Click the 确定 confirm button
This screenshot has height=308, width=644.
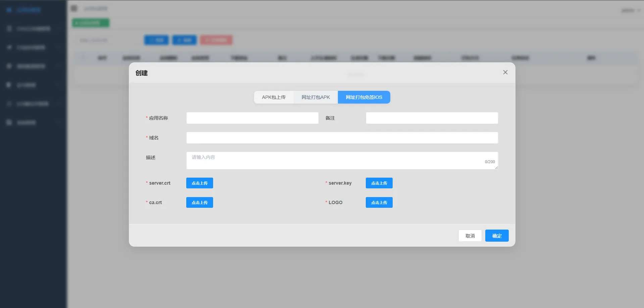click(x=497, y=236)
